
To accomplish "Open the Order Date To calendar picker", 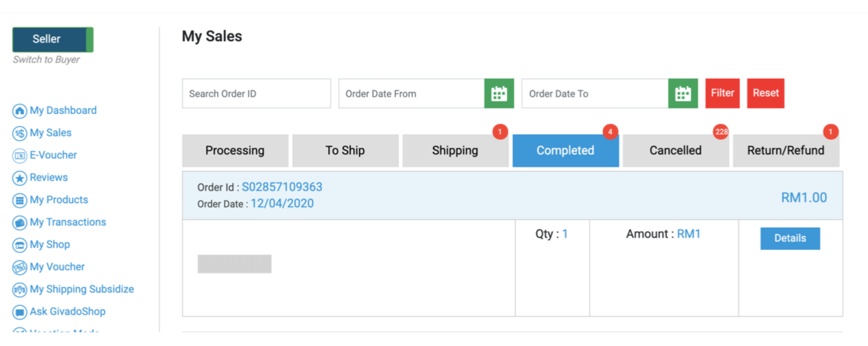I will (x=683, y=94).
